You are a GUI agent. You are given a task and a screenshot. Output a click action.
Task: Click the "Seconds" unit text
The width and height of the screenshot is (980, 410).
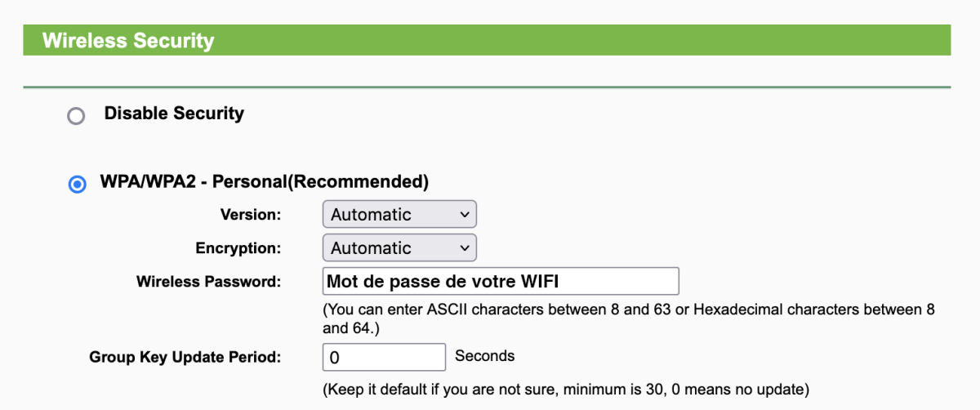(x=485, y=356)
